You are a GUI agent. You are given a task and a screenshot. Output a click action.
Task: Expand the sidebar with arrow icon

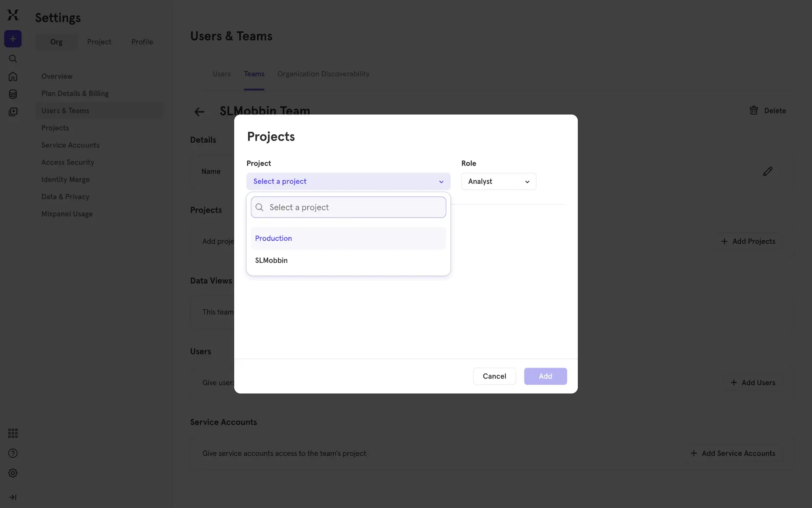point(13,497)
